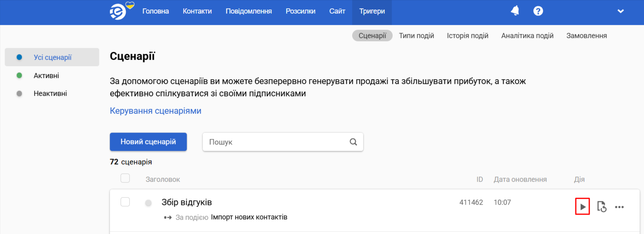Click the Заголовок column header
Viewport: 644px width, 234px height.
[163, 179]
